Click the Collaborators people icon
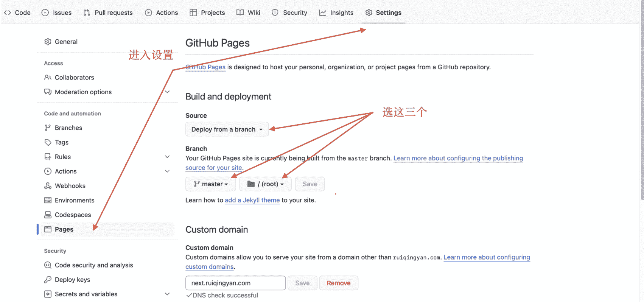Screen dimensions: 644x302 (x=48, y=77)
